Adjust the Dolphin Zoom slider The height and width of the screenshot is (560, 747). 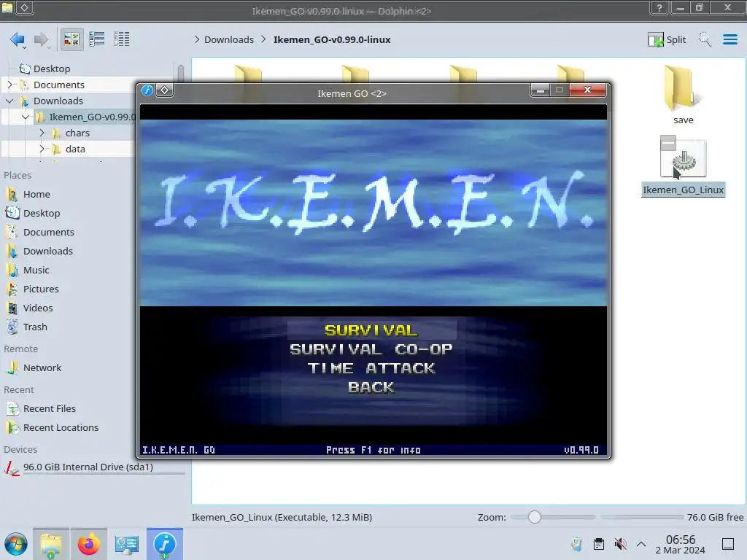(x=553, y=517)
